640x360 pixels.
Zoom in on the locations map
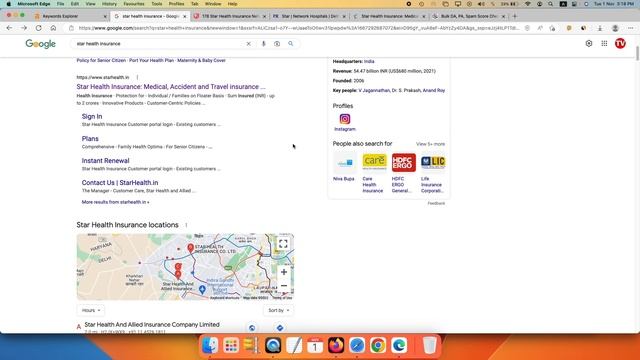(284, 272)
